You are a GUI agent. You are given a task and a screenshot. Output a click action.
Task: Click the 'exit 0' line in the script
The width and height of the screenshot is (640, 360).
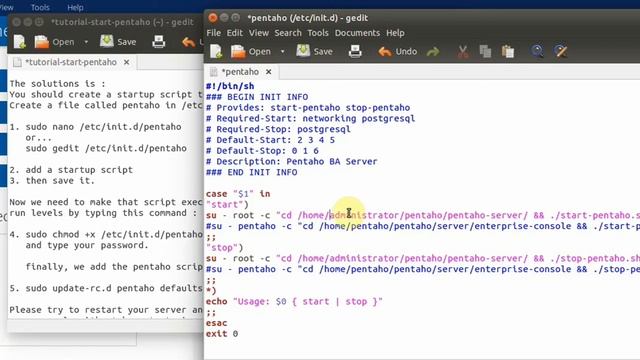[222, 334]
